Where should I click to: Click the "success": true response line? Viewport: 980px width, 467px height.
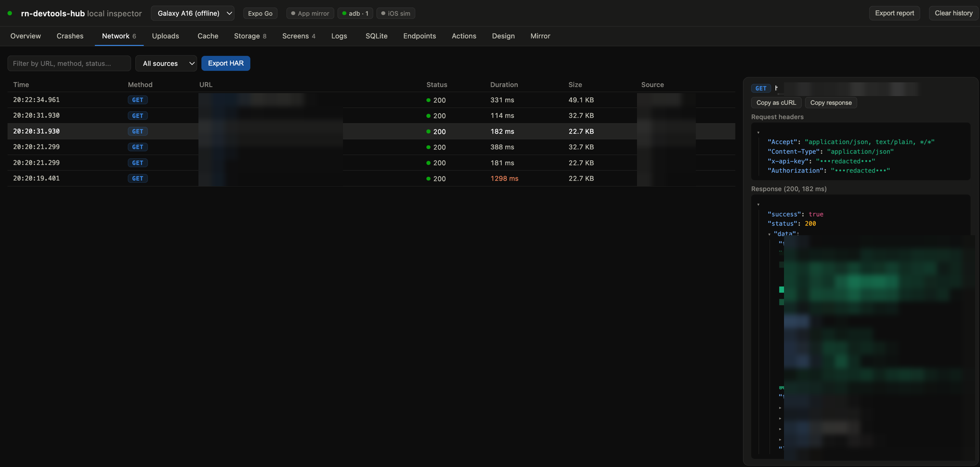click(x=795, y=214)
